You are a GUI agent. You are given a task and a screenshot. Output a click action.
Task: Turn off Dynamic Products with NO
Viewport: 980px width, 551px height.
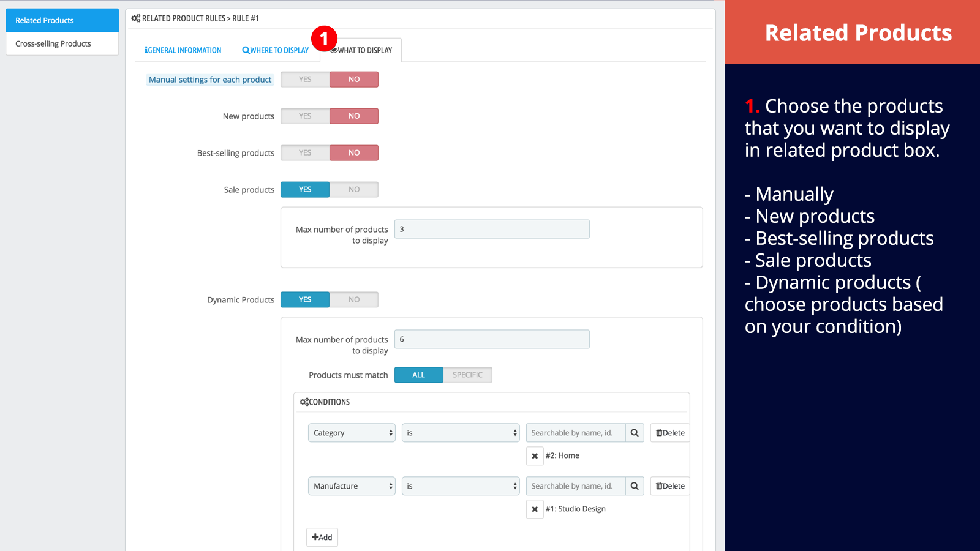(x=354, y=300)
